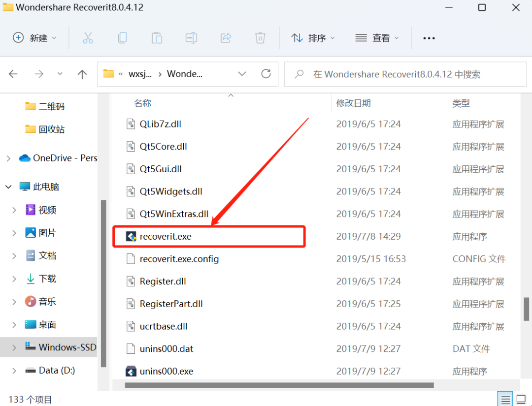
Task: Click the Wonde... breadcrumb segment
Action: click(x=185, y=74)
